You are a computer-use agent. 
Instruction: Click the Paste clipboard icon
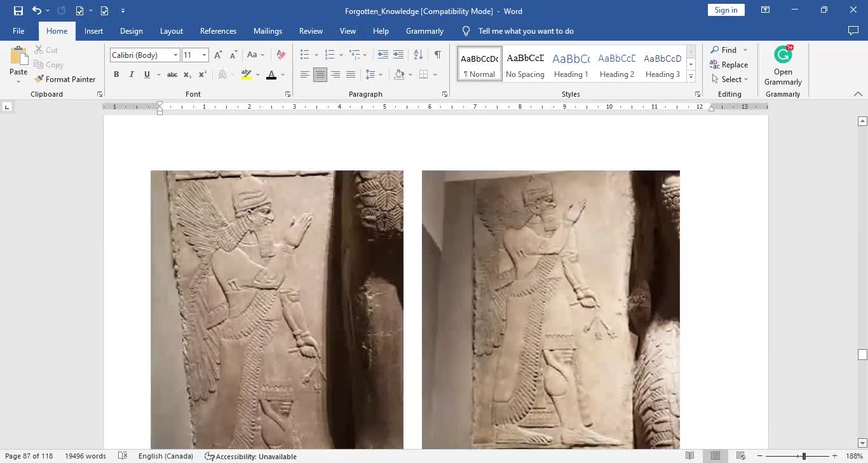pos(18,56)
